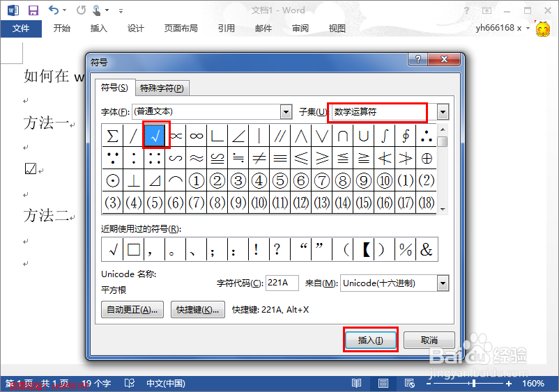Click the user avatar smiley icon
Viewport: 559px width, 392px height.
tap(542, 29)
